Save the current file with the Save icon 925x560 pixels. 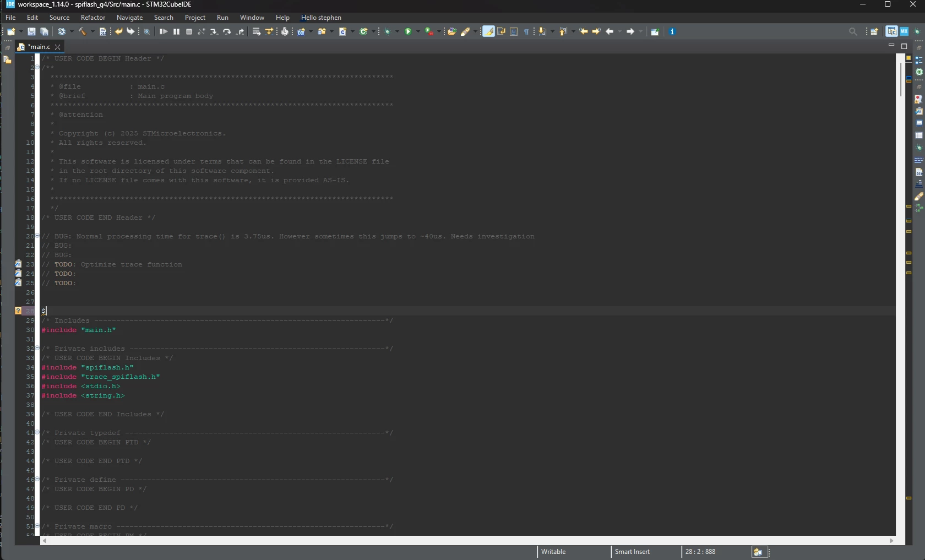(x=31, y=32)
